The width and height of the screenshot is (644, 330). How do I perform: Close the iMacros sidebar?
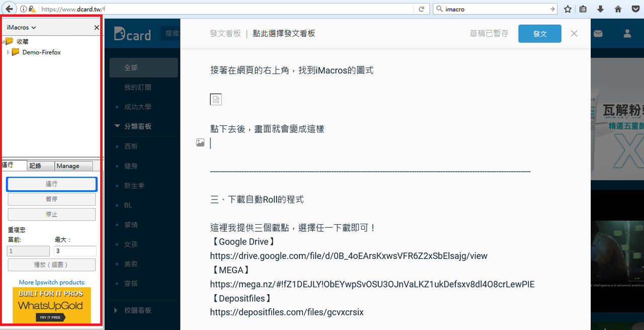click(97, 28)
